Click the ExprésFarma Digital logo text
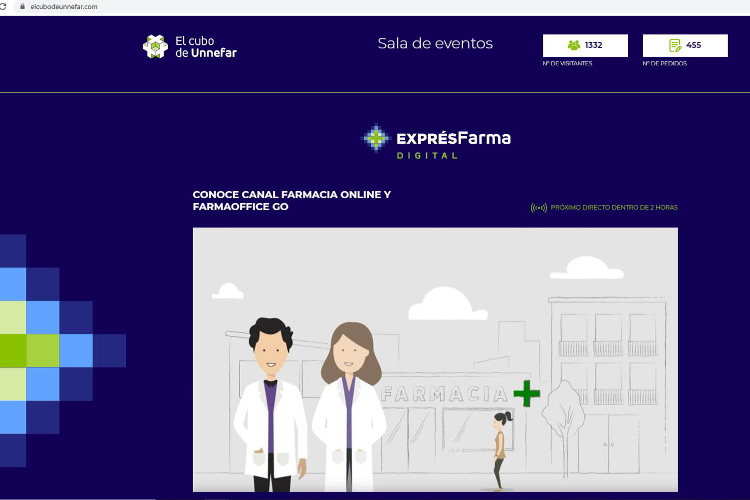This screenshot has height=500, width=750. pos(453,144)
